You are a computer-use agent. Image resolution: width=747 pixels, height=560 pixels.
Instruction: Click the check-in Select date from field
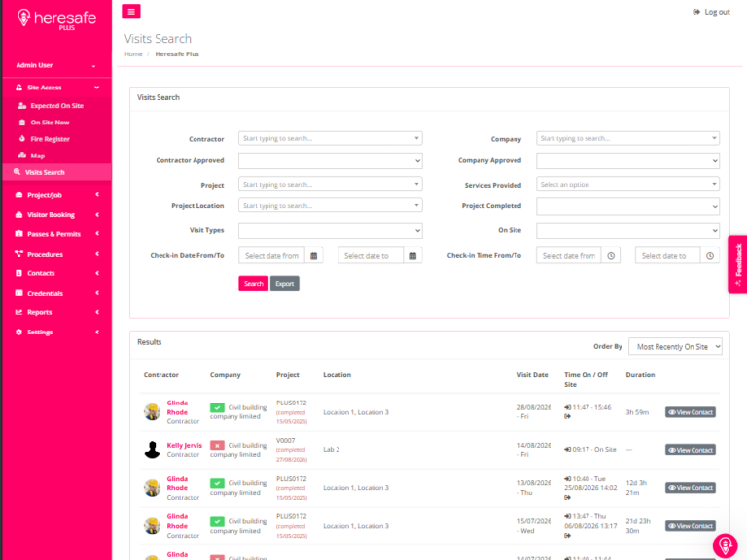point(271,256)
